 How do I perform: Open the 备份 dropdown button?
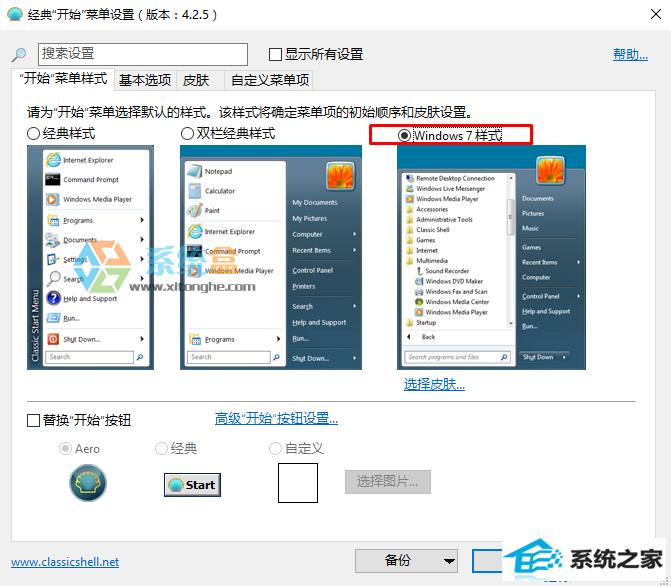[x=406, y=561]
